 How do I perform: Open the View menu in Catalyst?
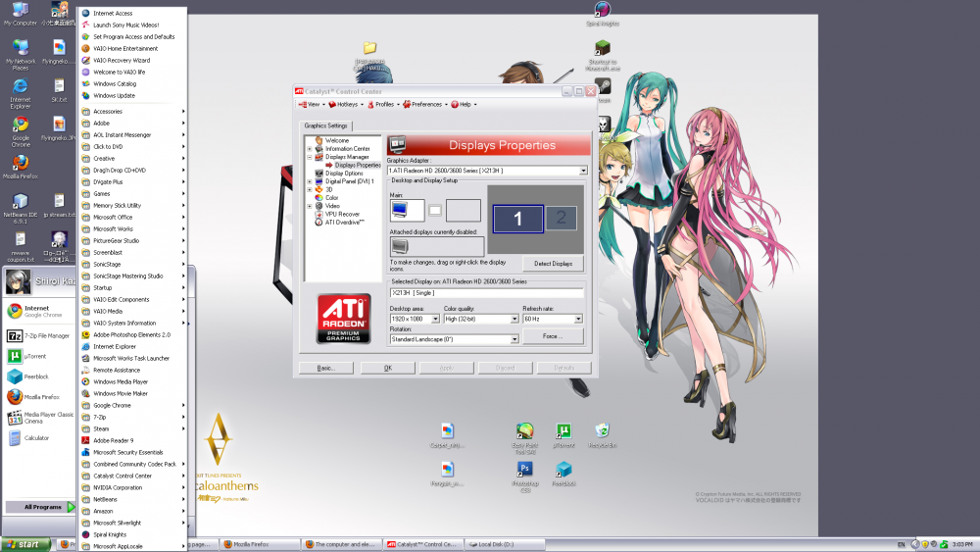pos(312,104)
